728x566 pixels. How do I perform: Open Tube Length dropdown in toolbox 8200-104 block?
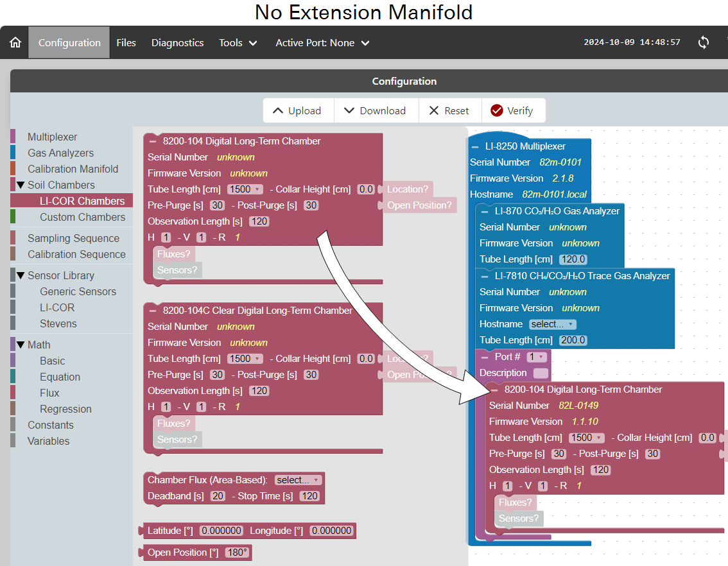click(245, 189)
